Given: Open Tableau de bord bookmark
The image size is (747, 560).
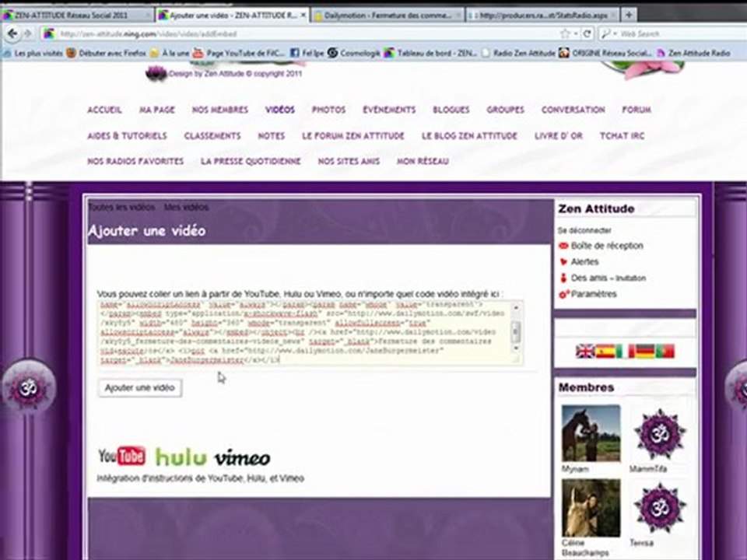Looking at the screenshot, I should click(x=430, y=54).
